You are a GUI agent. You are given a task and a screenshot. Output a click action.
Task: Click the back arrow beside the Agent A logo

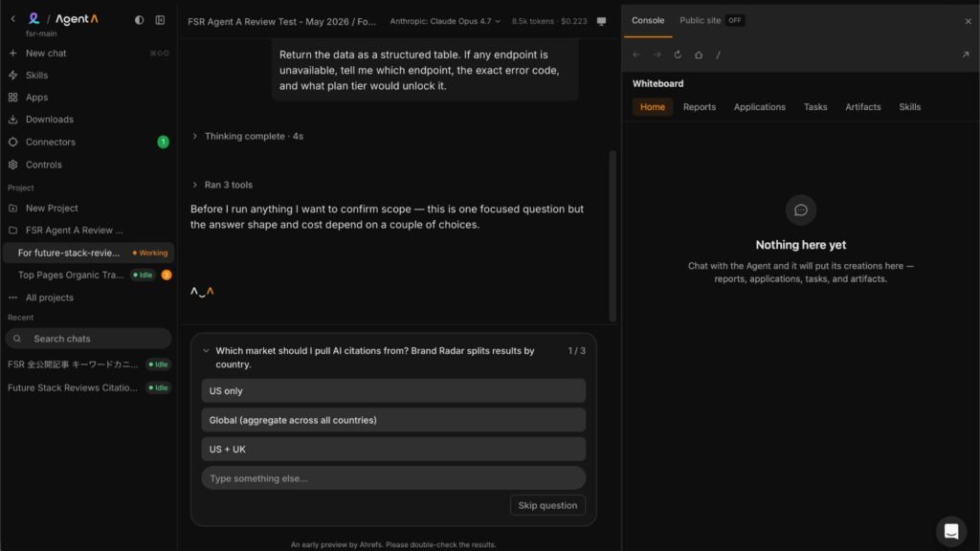tap(12, 19)
